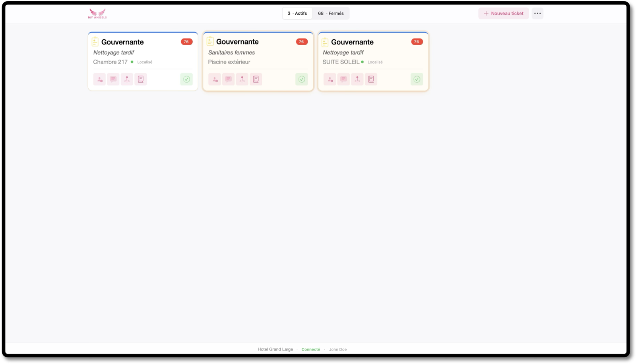Click the 76 badge on Chambre 217 card

[186, 42]
